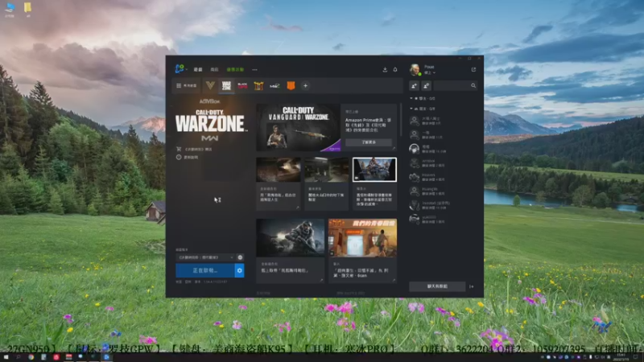Click the Learn More button on Amazon Prime card
The width and height of the screenshot is (644, 362).
point(369,142)
